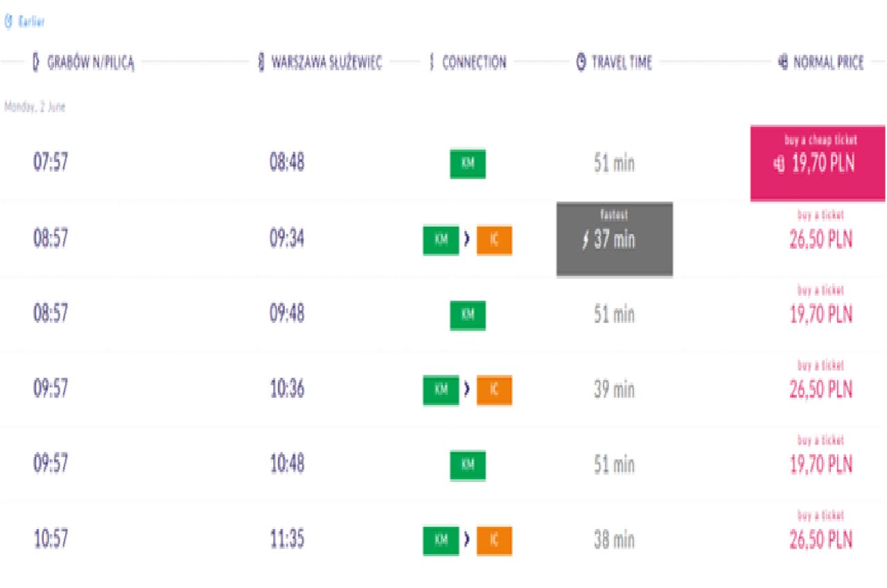The width and height of the screenshot is (887, 588).
Task: Click the Earlier connections link
Action: [31, 22]
